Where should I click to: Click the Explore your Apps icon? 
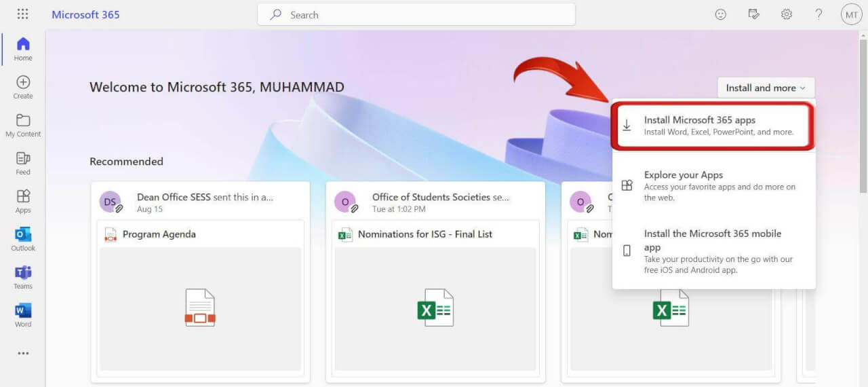coord(627,185)
